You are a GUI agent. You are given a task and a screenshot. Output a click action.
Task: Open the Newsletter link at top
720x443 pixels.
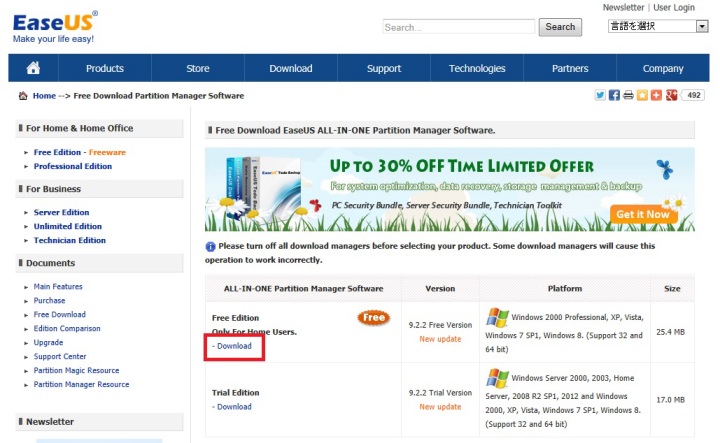pos(623,7)
